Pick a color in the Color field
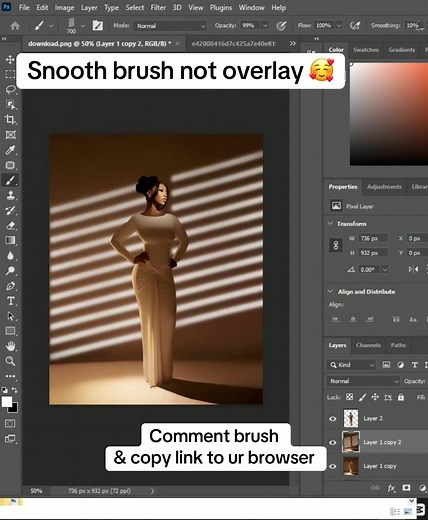This screenshot has height=520, width=428. 389,114
